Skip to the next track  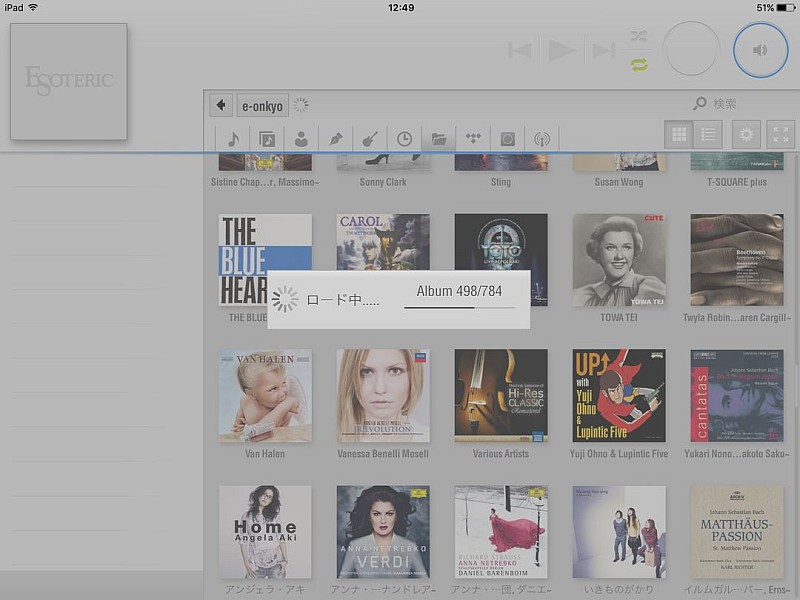603,50
